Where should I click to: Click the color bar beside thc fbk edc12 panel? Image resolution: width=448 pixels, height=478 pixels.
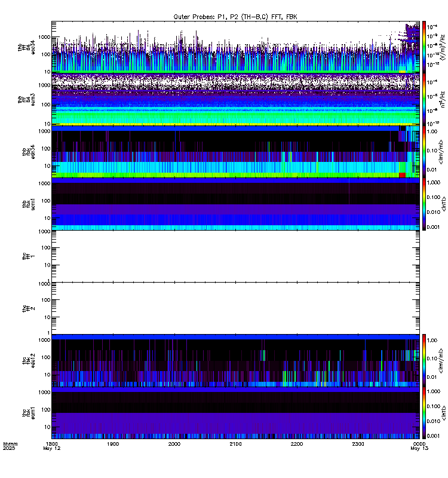[x=424, y=360]
